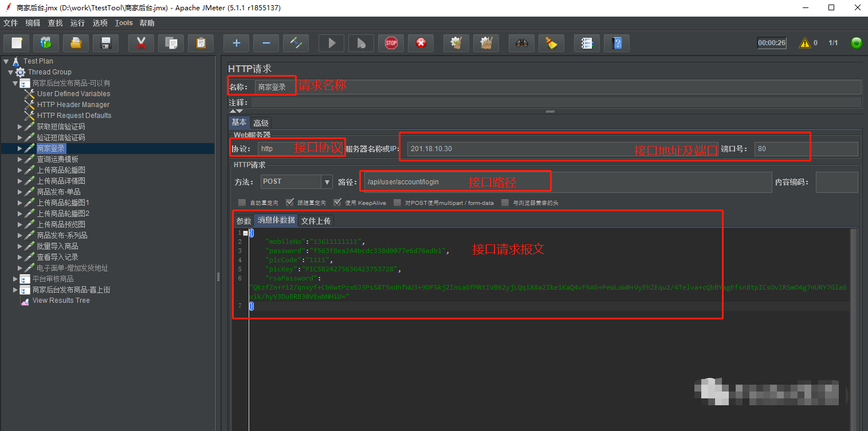Click the vertical split pane divider handle

(x=218, y=277)
